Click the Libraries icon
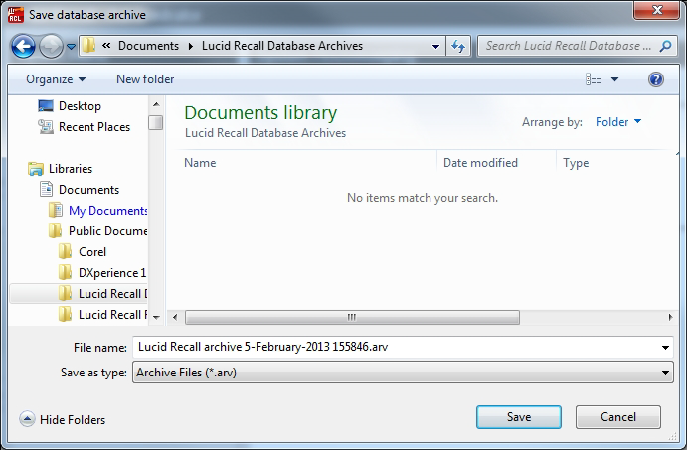This screenshot has width=687, height=450. (x=36, y=169)
